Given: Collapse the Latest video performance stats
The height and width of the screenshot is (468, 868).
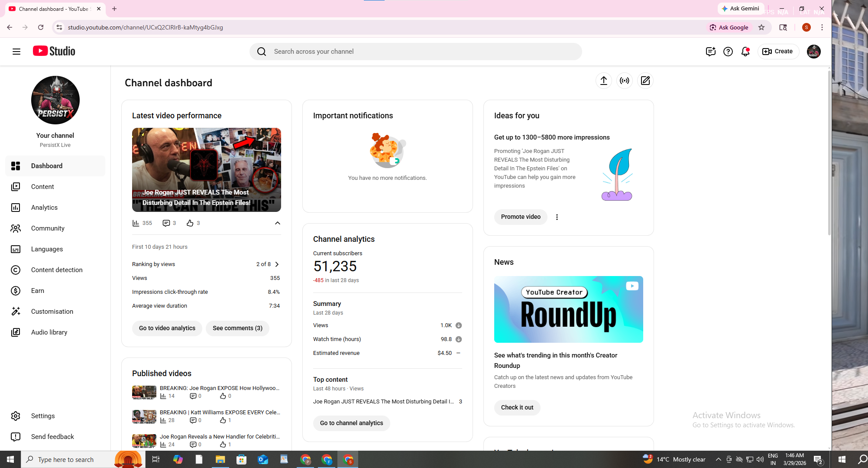Looking at the screenshot, I should (x=277, y=223).
